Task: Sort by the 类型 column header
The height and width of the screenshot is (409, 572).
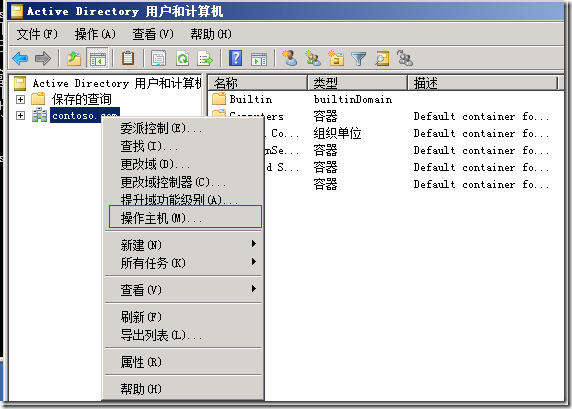Action: point(358,83)
